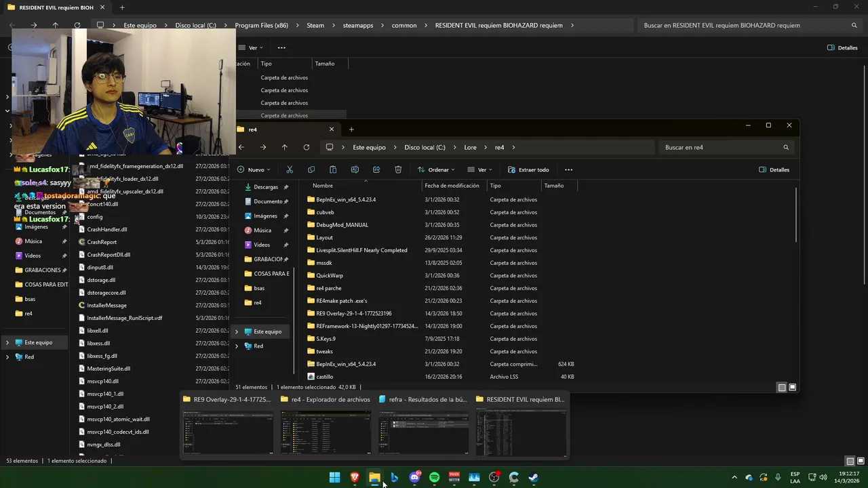Switch re4 window to large thumbnails view
Image resolution: width=868 pixels, height=488 pixels.
click(x=792, y=387)
